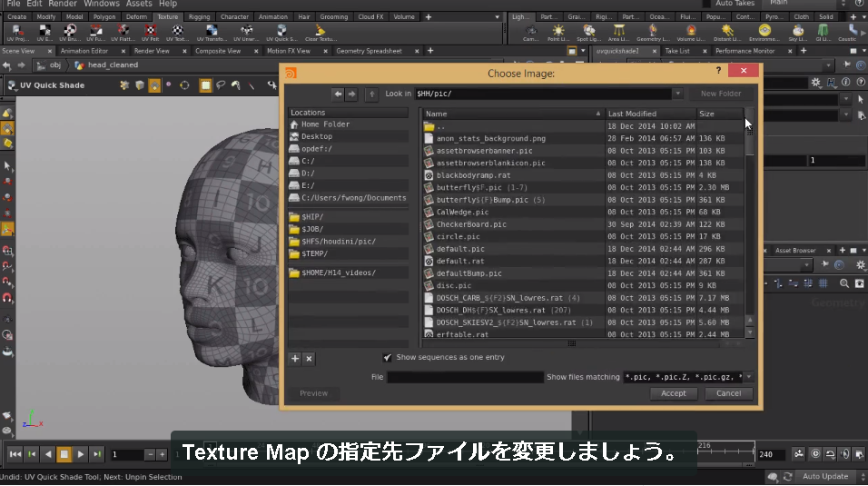Screen dimensions: 868x486
Task: Select the UV Quick Shade shelf tool
Action: (x=281, y=32)
